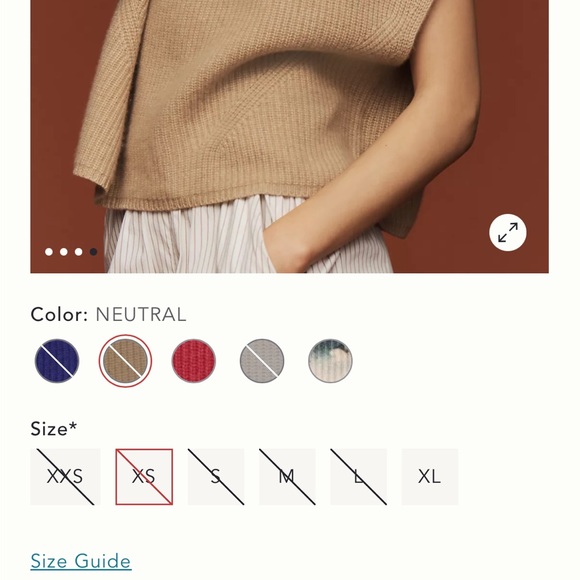The height and width of the screenshot is (580, 580).
Task: Go to second image carousel dot
Action: (x=64, y=252)
